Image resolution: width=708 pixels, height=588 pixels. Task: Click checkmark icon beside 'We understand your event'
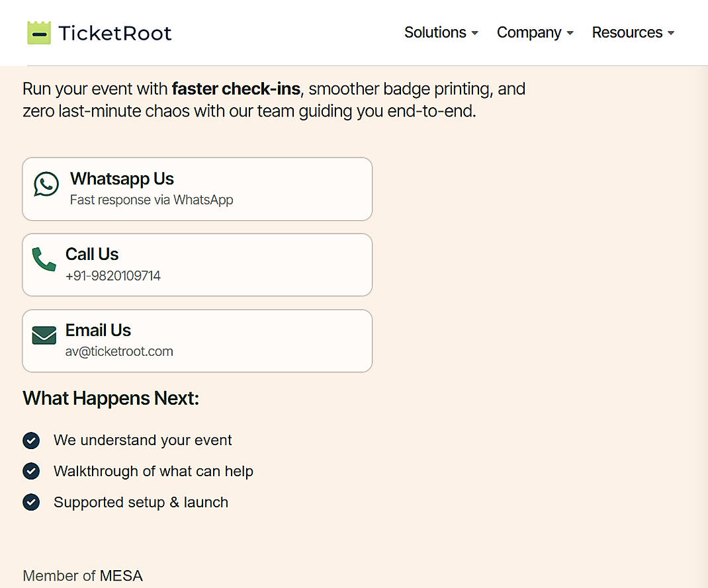point(31,441)
